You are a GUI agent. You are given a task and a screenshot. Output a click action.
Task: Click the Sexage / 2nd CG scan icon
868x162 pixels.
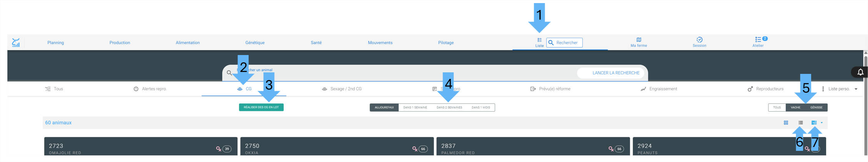pyautogui.click(x=324, y=89)
